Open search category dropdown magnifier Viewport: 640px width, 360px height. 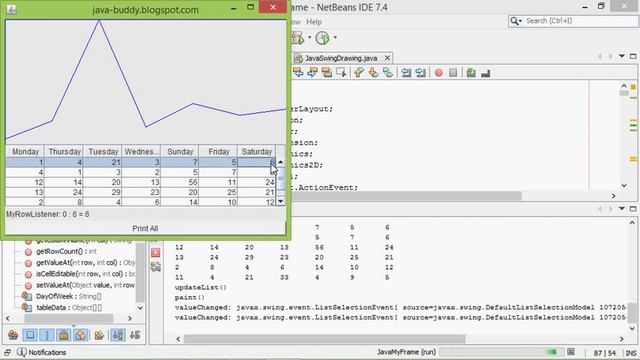tap(516, 21)
